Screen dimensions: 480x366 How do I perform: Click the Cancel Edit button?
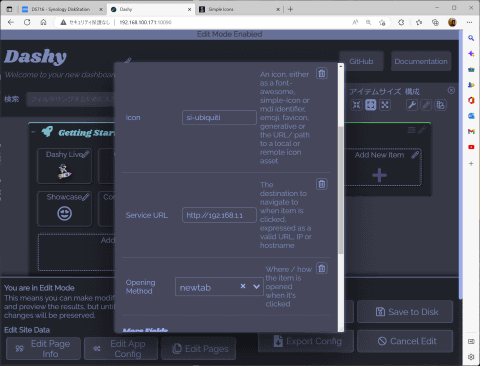[405, 341]
